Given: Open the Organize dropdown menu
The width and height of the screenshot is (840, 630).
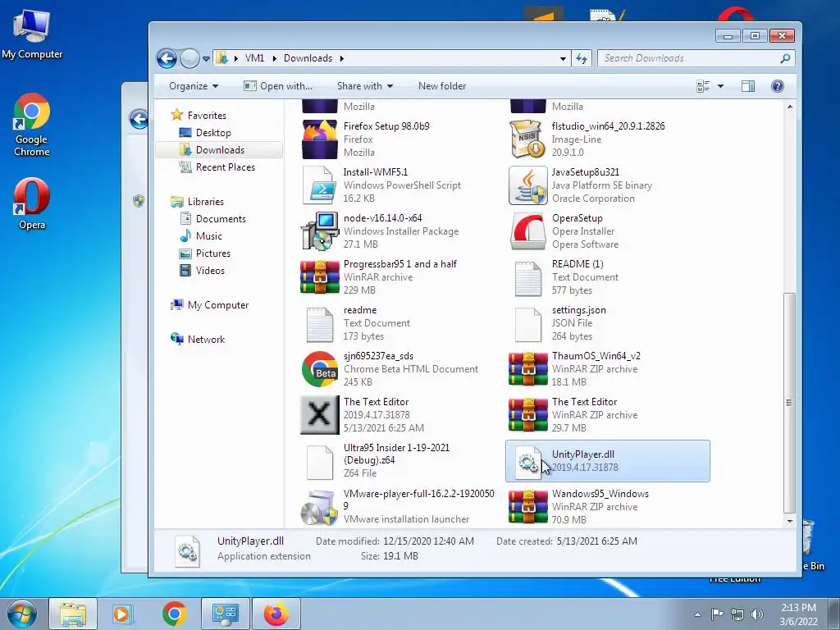Looking at the screenshot, I should point(194,85).
